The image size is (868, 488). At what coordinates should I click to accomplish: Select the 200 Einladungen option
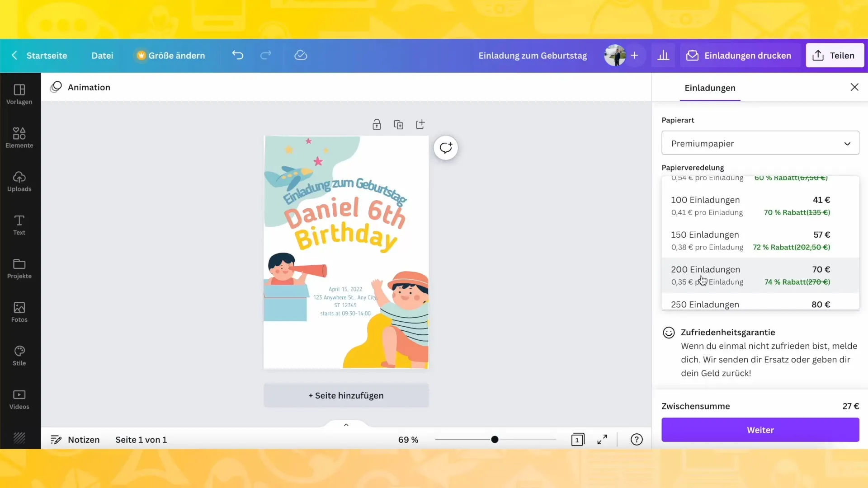(760, 275)
